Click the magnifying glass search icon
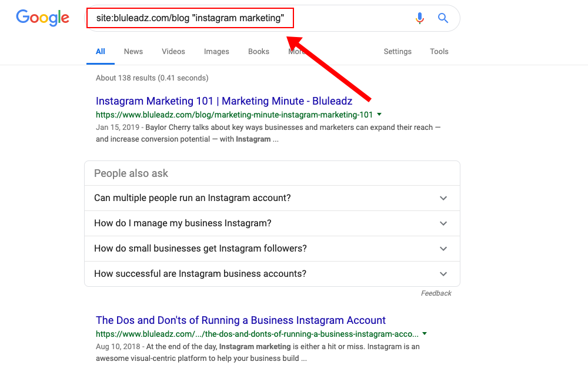 (443, 18)
